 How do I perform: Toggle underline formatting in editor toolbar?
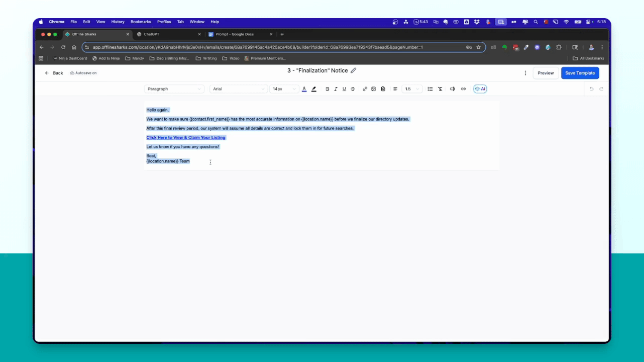pyautogui.click(x=344, y=89)
